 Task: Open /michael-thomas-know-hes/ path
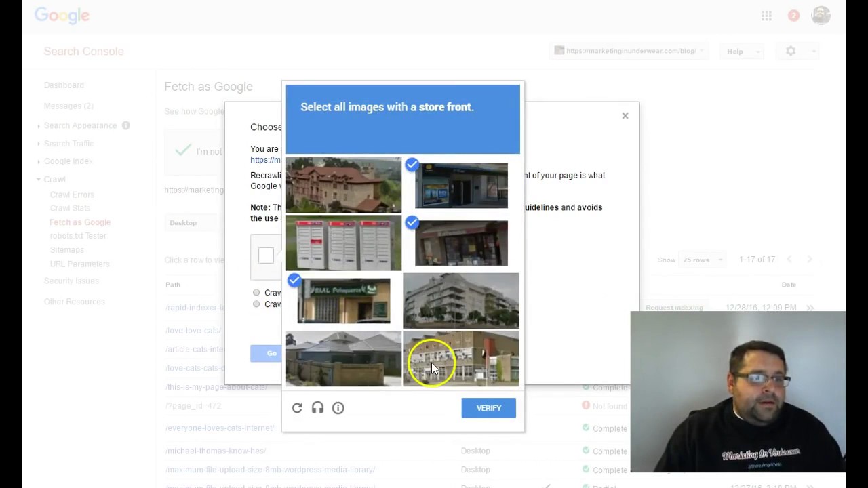[216, 451]
